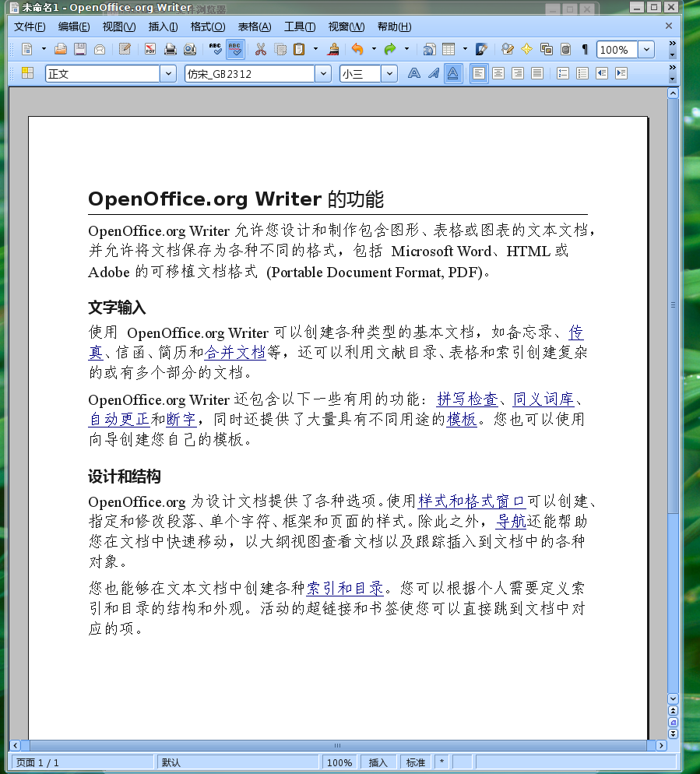Run the Spelling and Grammar check icon
This screenshot has width=700, height=774.
(x=215, y=49)
